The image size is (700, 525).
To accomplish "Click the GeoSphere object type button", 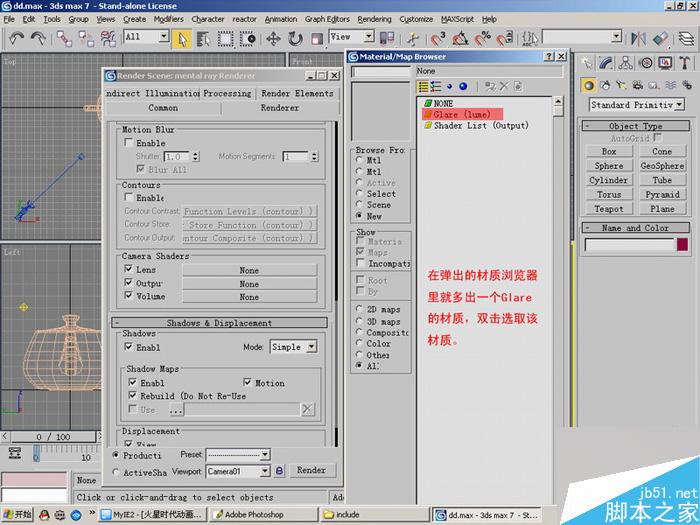I will 662,166.
